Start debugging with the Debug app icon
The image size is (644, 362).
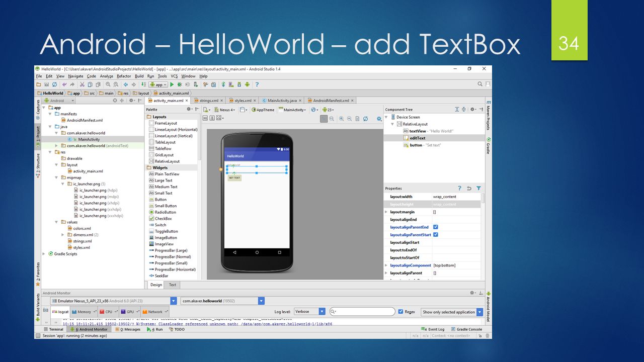pyautogui.click(x=179, y=84)
